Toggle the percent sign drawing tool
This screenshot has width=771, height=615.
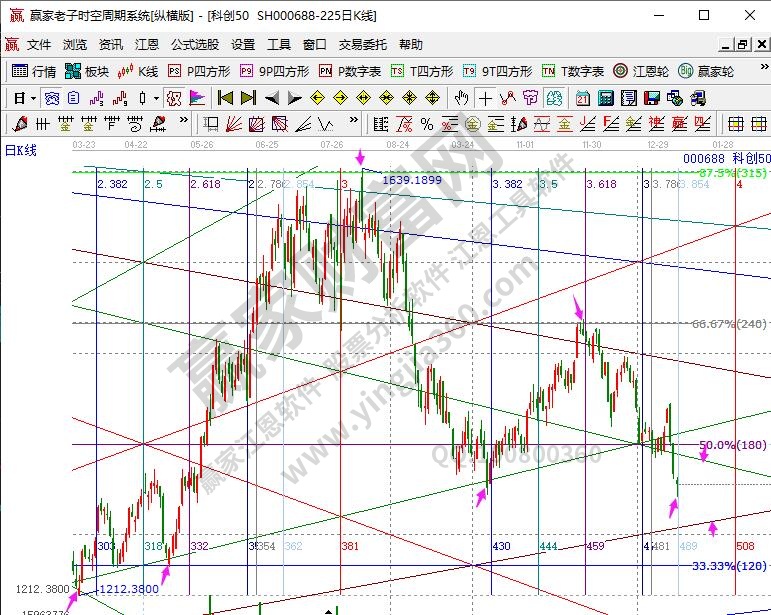pos(427,124)
